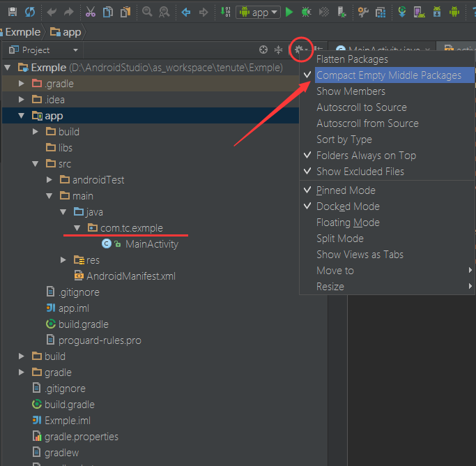Open Project Structure icon
The image size is (476, 466).
(x=381, y=12)
